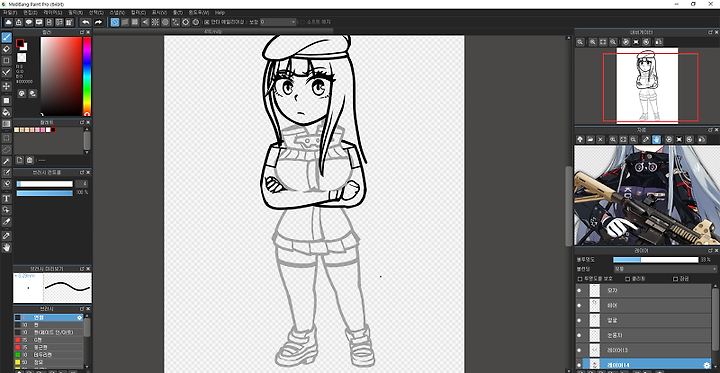The width and height of the screenshot is (720, 373).
Task: Click down arrow of palette panel scrollbar
Action: [87, 152]
